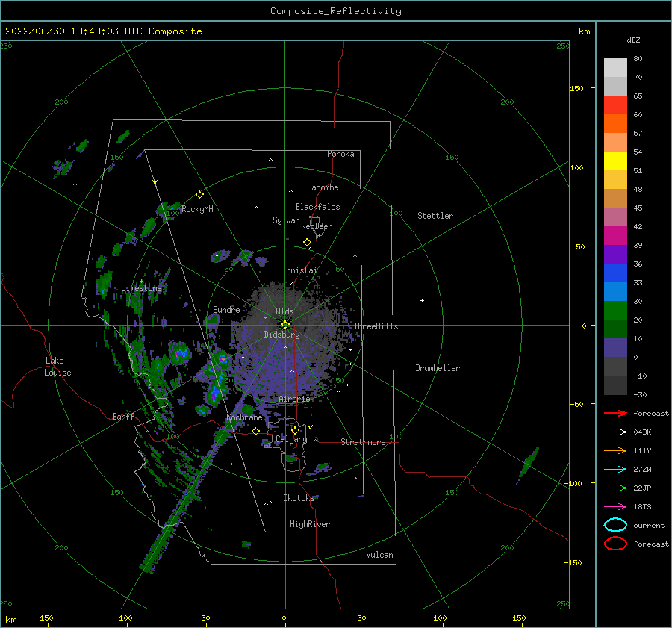The height and width of the screenshot is (628, 672).
Task: Click the Composite_Reflectivity title text
Action: point(335,11)
